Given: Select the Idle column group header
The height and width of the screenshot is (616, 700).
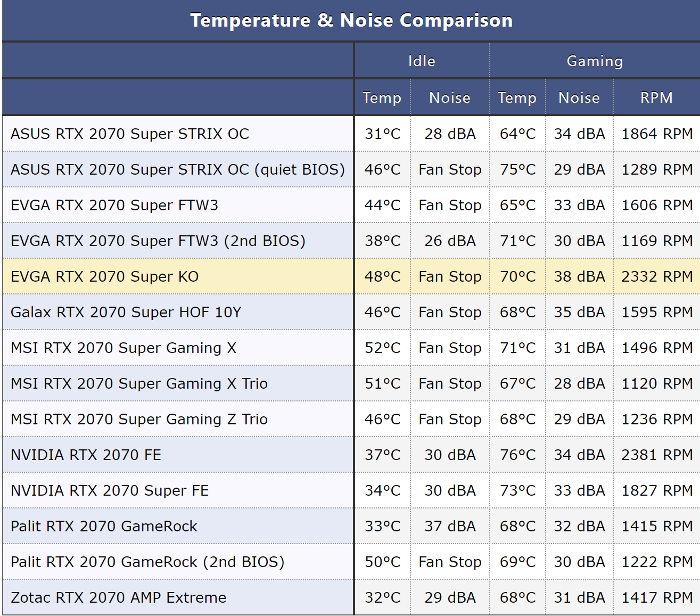Looking at the screenshot, I should [x=422, y=61].
